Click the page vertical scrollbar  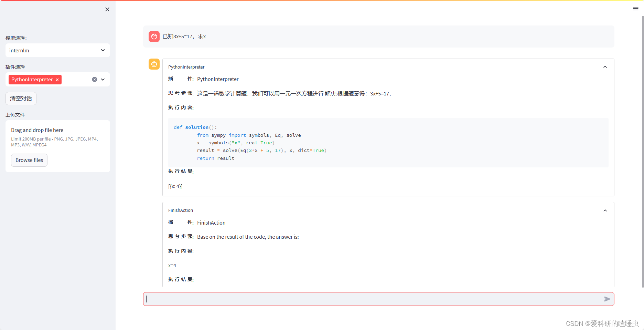click(x=642, y=152)
